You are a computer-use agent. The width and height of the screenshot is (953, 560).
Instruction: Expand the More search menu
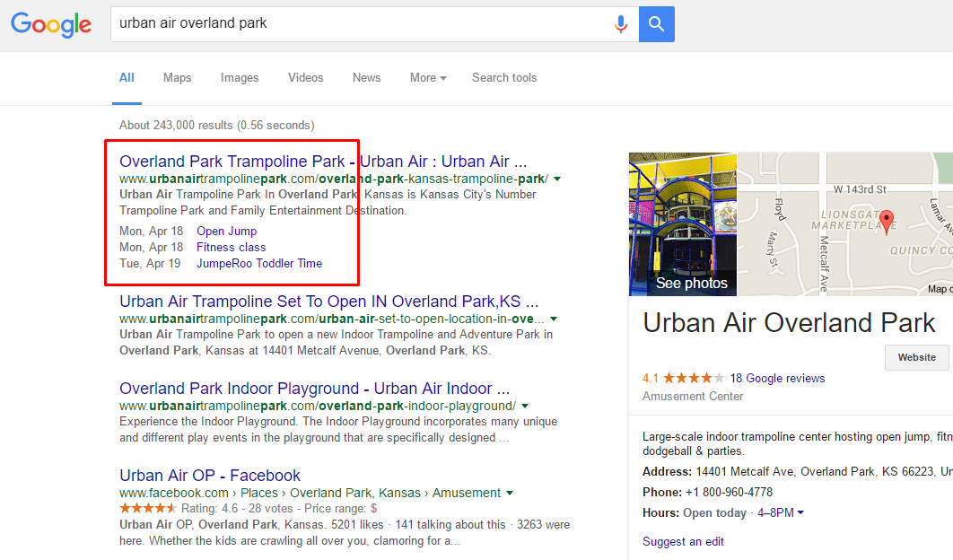tap(428, 78)
